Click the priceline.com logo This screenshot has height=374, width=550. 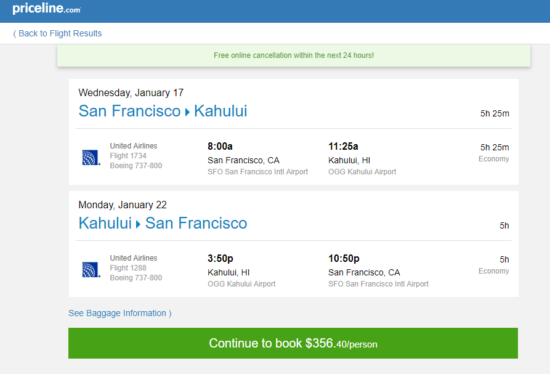[x=46, y=8]
